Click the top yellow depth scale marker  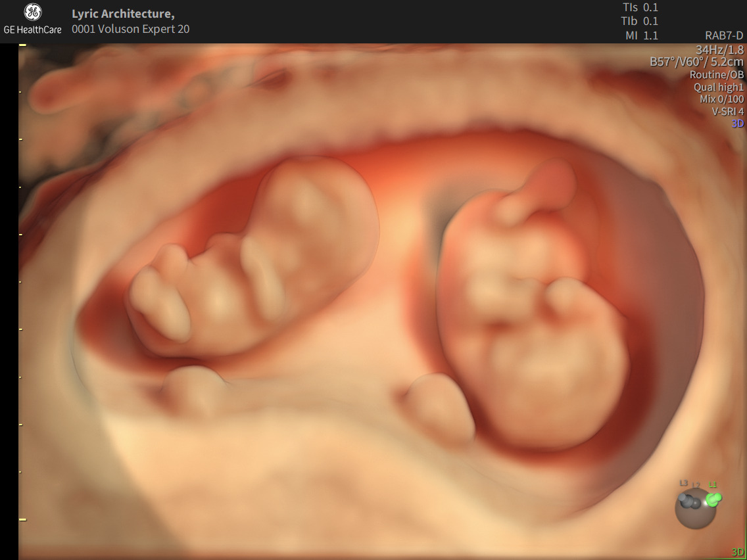pos(22,45)
